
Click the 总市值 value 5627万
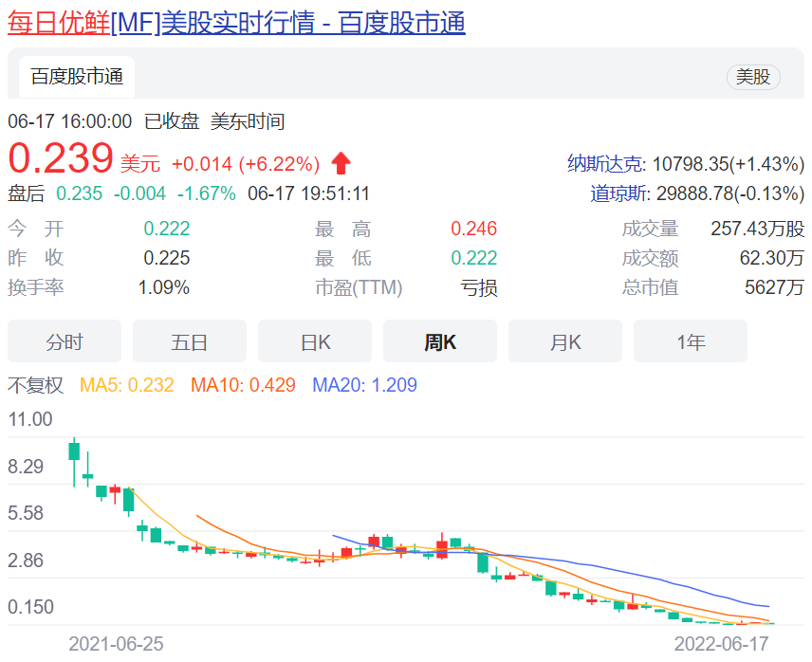click(775, 287)
